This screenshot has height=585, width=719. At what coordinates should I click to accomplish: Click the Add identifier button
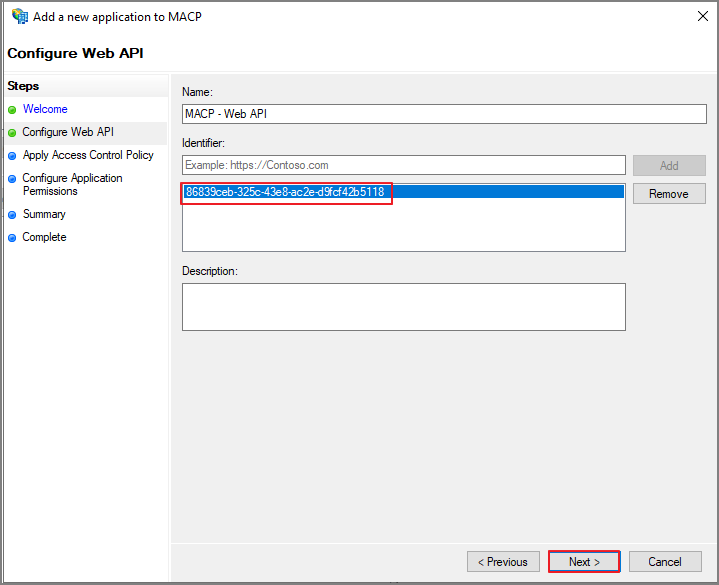click(669, 166)
